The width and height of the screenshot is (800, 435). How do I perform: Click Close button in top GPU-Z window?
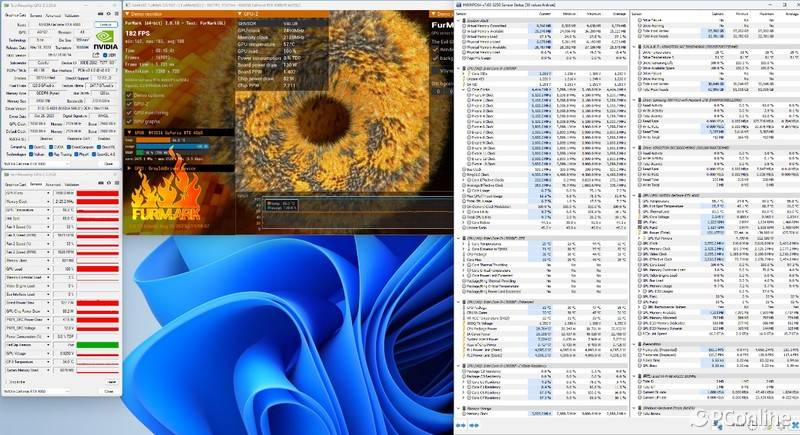(x=108, y=164)
